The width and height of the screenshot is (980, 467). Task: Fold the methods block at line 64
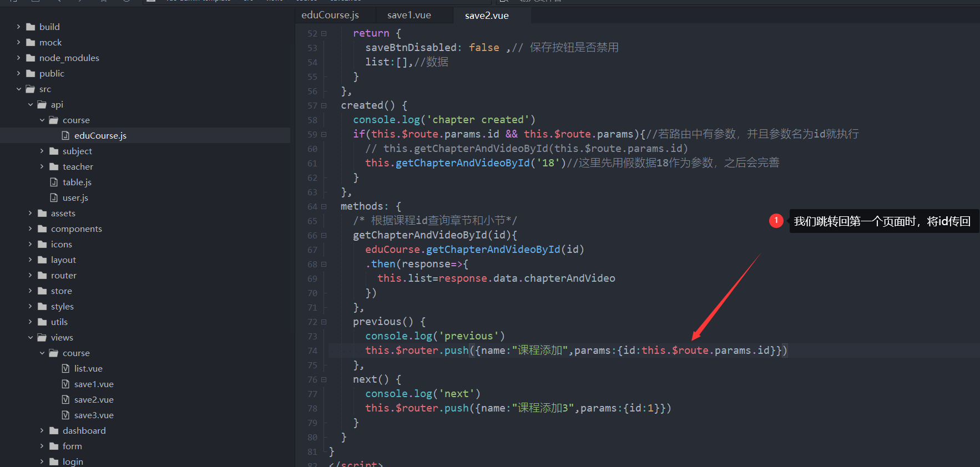[324, 206]
